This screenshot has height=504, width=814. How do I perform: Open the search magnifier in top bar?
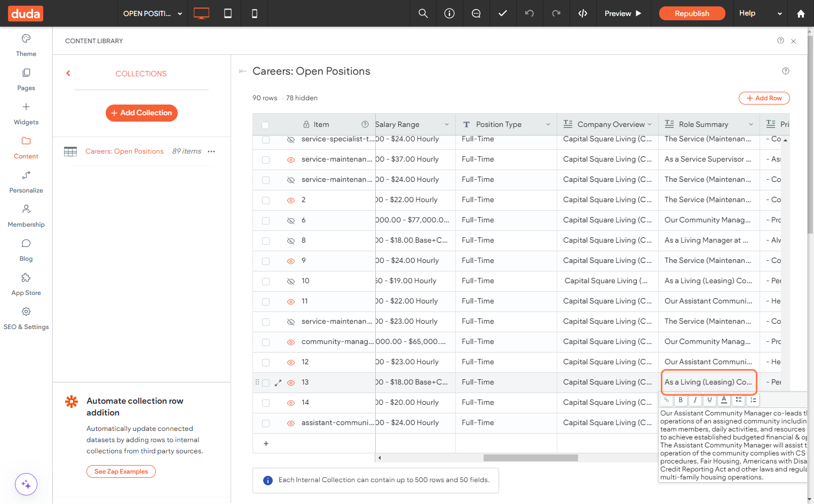423,13
